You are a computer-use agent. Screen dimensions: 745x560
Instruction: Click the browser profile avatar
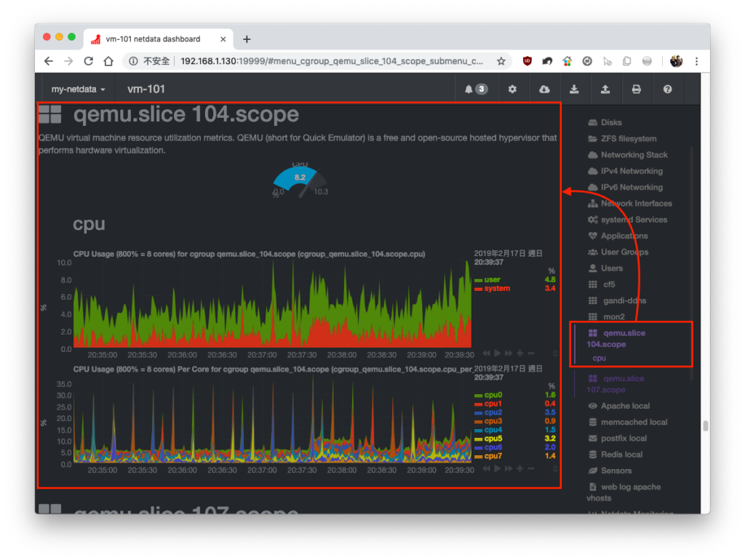pos(676,61)
